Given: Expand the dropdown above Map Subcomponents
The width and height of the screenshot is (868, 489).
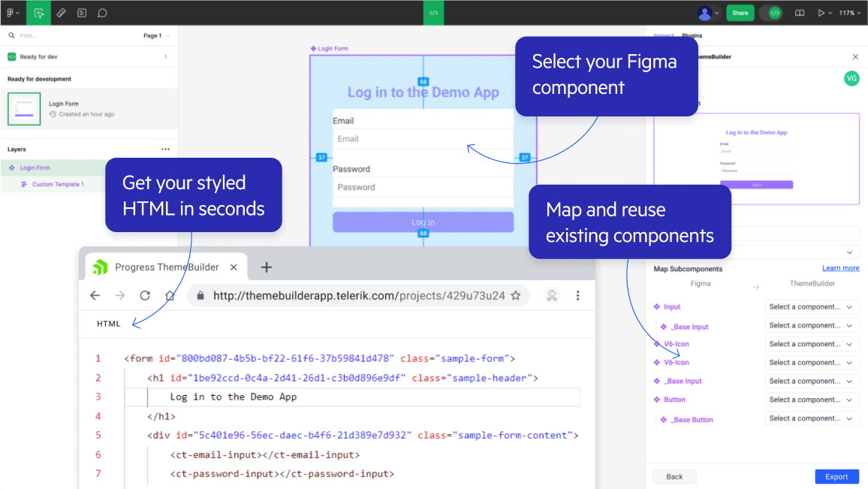Looking at the screenshot, I should [849, 252].
